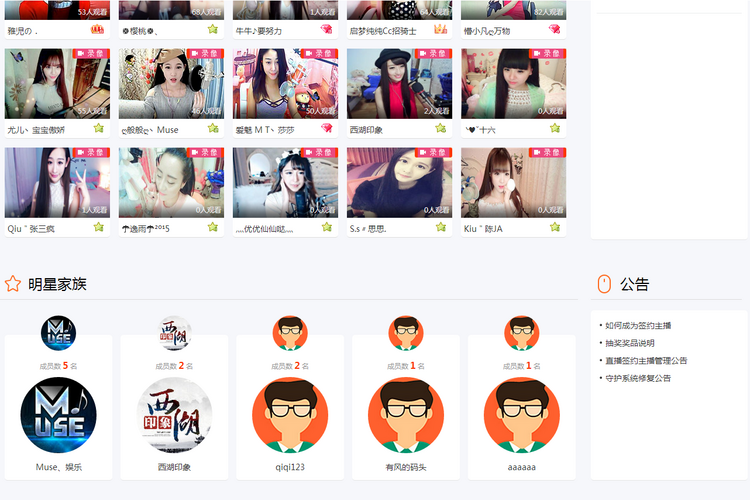The height and width of the screenshot is (500, 750).
Task: Click the crown icon next to 启梦纯纯Cc招骑士
Action: click(x=441, y=30)
